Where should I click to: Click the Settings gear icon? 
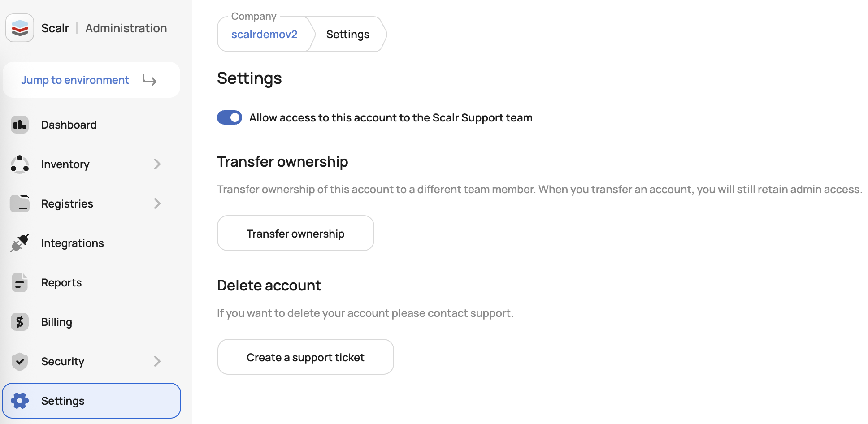(x=20, y=401)
